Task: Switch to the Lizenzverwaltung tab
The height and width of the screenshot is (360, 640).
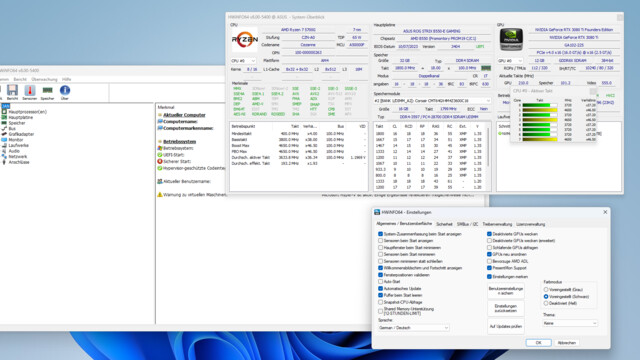Action: click(531, 224)
